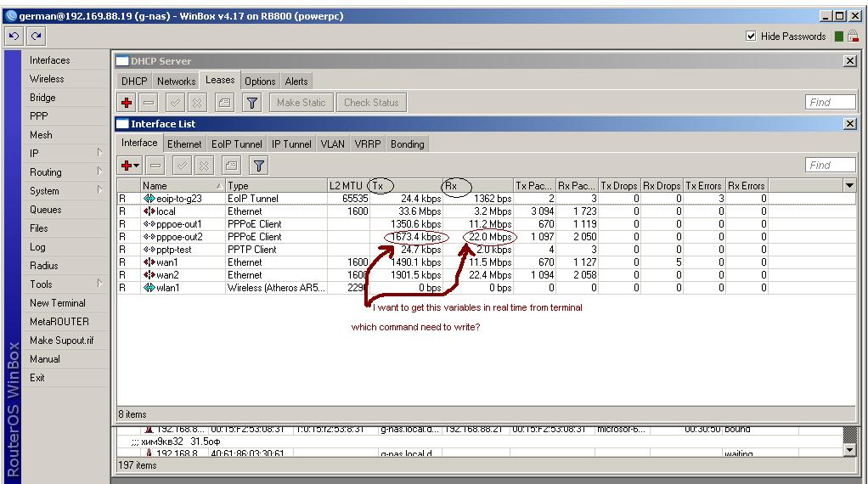The width and height of the screenshot is (868, 484).
Task: Select the Ethernet tab in Interface List
Action: [x=184, y=144]
